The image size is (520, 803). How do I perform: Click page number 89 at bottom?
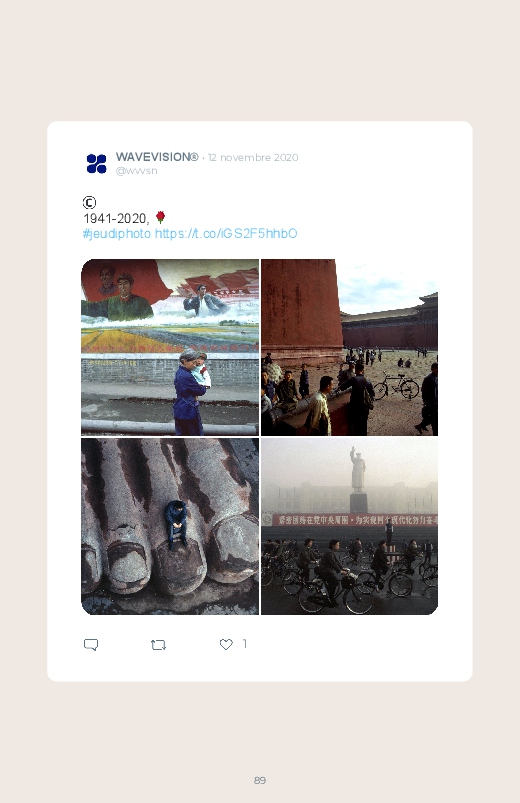tap(260, 780)
